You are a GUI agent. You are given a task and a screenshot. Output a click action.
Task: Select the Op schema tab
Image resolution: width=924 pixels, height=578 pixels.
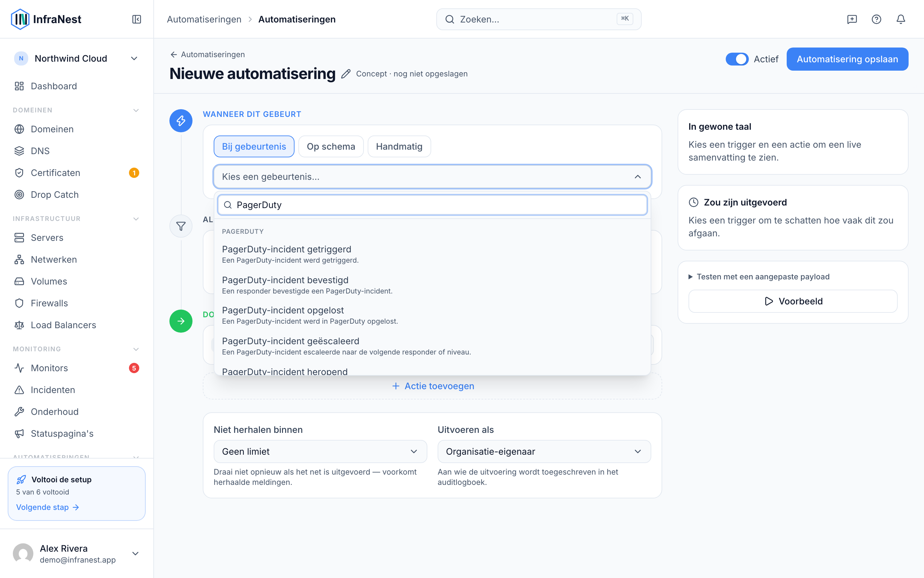pyautogui.click(x=331, y=146)
